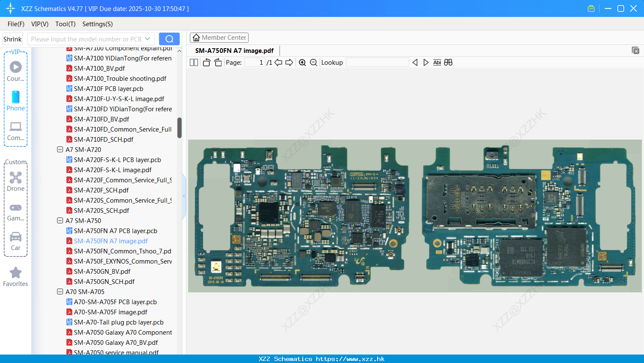Click the www.xzz.hk link in status bar
The image size is (644, 363).
tap(350, 359)
